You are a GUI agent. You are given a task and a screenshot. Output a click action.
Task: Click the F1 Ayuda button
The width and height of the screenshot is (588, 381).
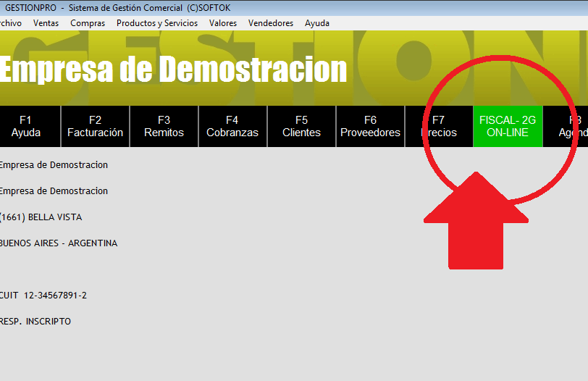coord(30,126)
